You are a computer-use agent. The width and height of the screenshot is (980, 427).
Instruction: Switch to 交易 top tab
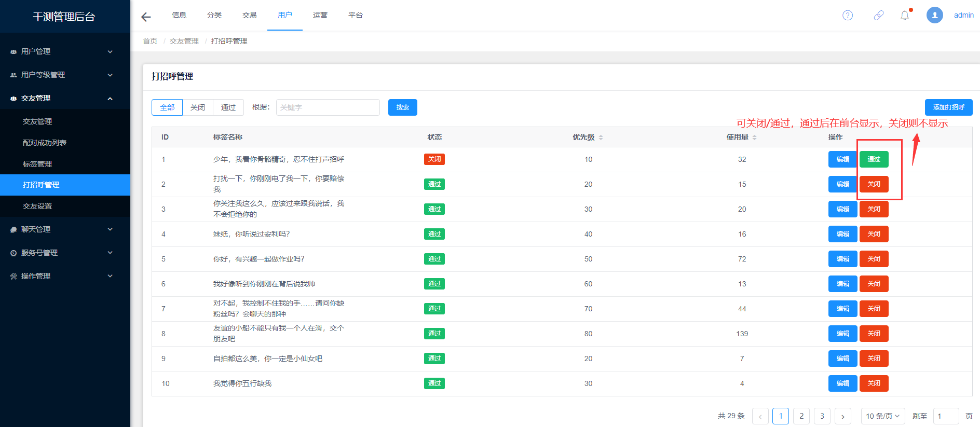250,15
